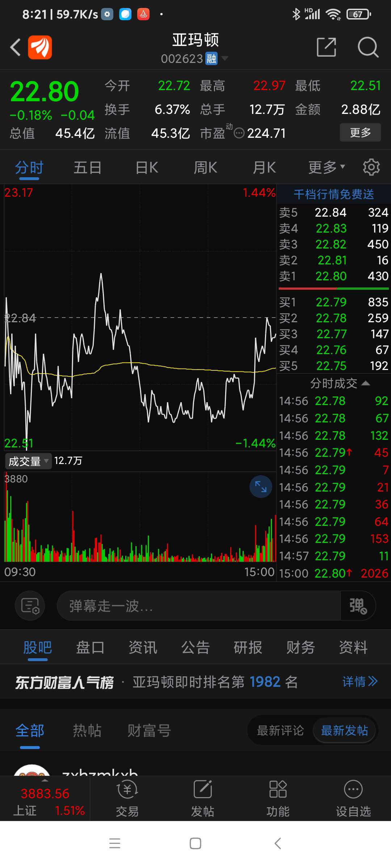Select 研报 tab
This screenshot has height=868, width=391.
click(248, 647)
